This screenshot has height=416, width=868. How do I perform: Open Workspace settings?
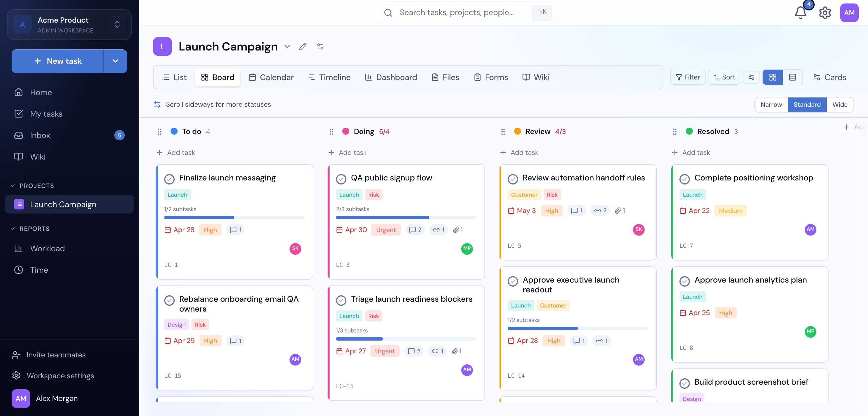53,376
